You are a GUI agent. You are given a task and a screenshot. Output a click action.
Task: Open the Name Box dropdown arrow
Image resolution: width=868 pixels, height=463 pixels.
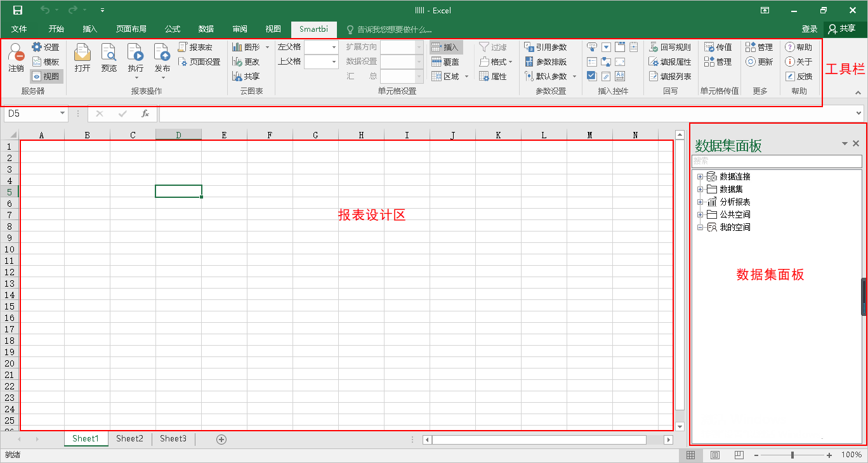pyautogui.click(x=62, y=114)
